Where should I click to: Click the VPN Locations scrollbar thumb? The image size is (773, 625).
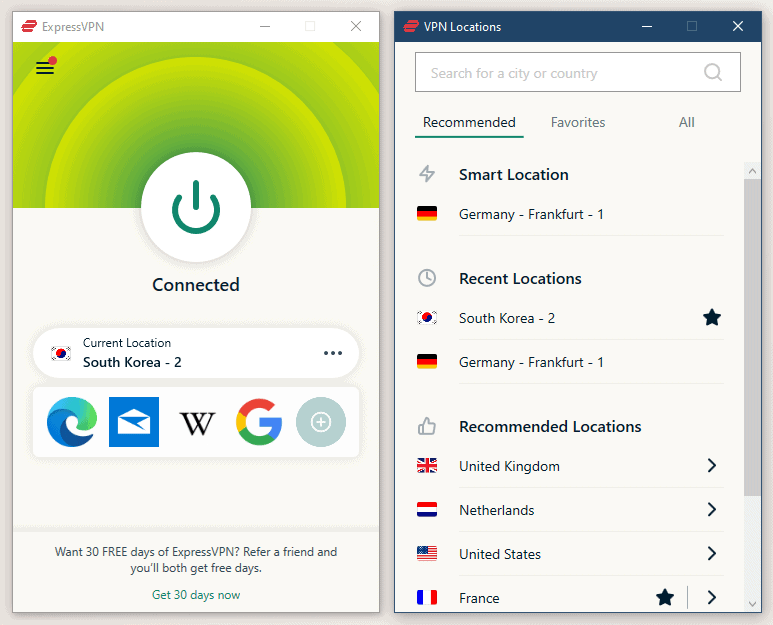coord(752,338)
